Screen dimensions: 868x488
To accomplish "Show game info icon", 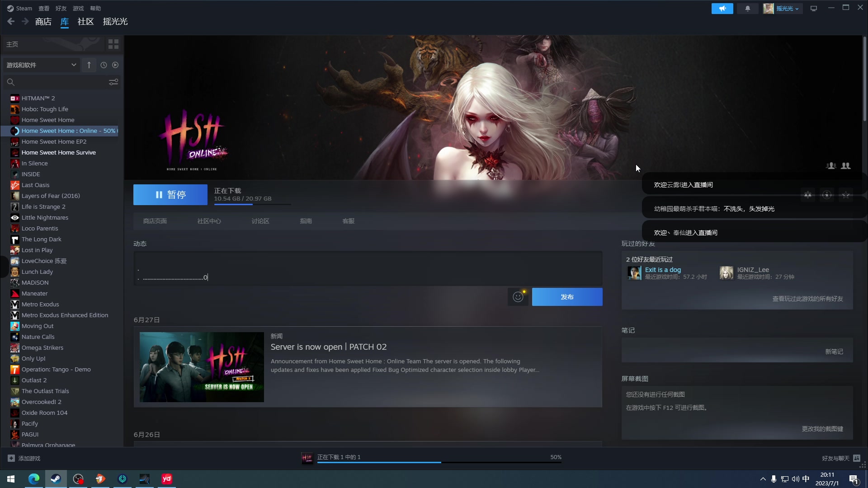I will pos(827,195).
